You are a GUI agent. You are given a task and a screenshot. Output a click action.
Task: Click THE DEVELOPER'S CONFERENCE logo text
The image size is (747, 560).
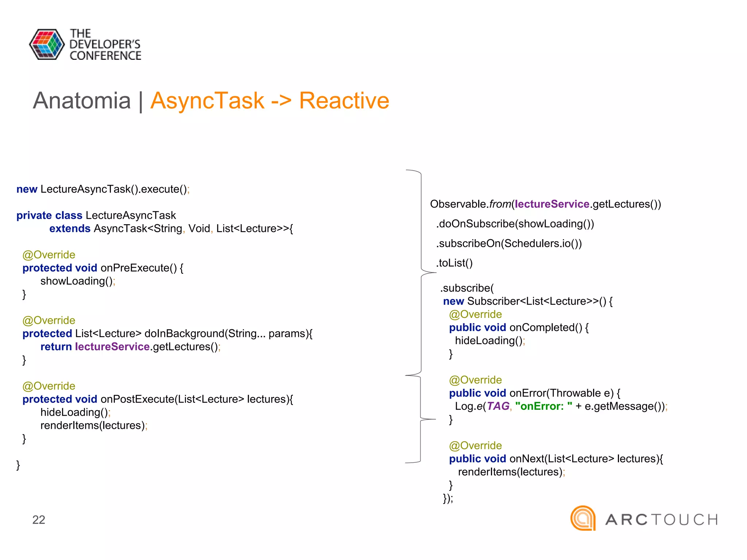(x=105, y=44)
